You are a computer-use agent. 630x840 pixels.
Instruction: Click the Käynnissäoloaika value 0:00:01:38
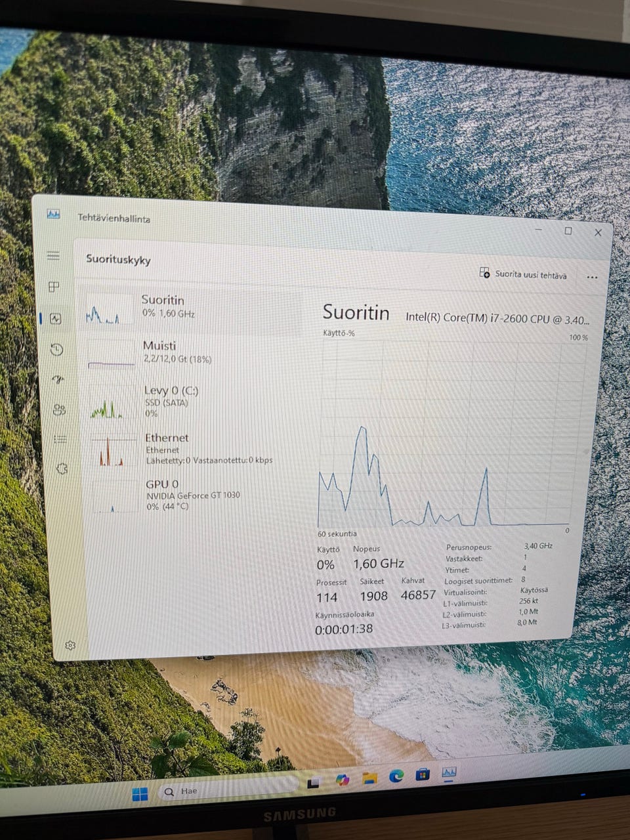(x=344, y=629)
